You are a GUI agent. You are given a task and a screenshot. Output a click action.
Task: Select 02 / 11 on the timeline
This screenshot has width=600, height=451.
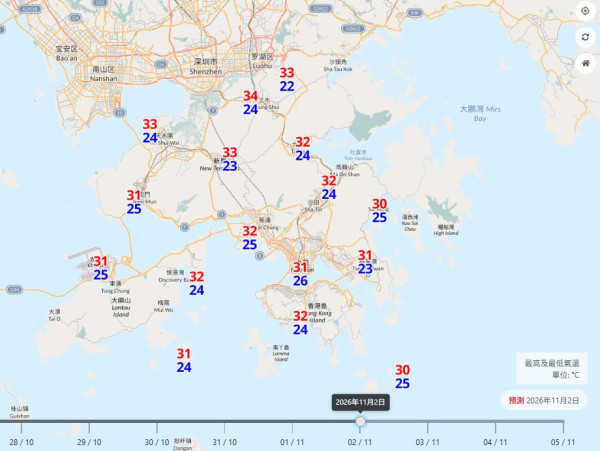pyautogui.click(x=360, y=442)
